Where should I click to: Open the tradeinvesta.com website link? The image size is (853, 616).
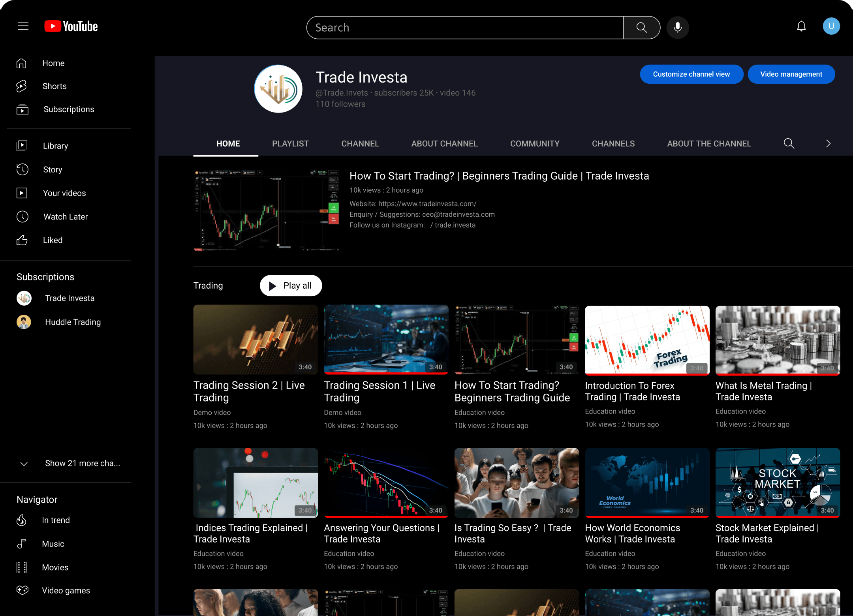pyautogui.click(x=427, y=204)
